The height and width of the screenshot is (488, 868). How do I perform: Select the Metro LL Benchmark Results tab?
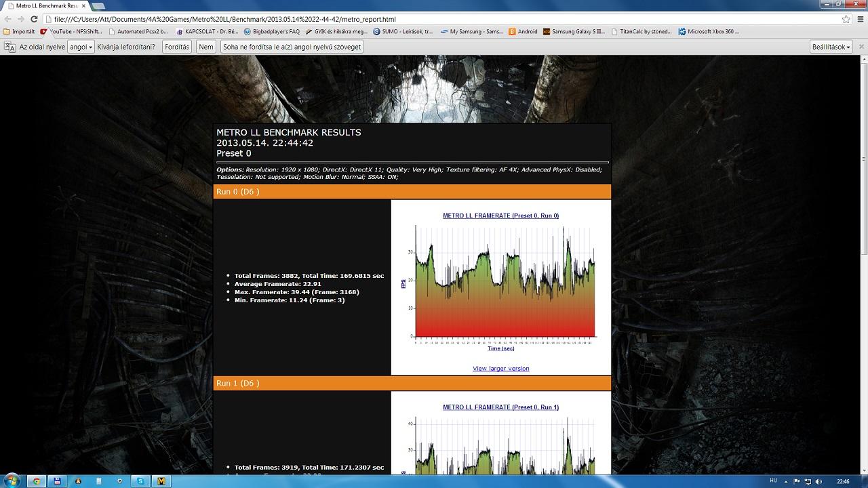point(45,6)
